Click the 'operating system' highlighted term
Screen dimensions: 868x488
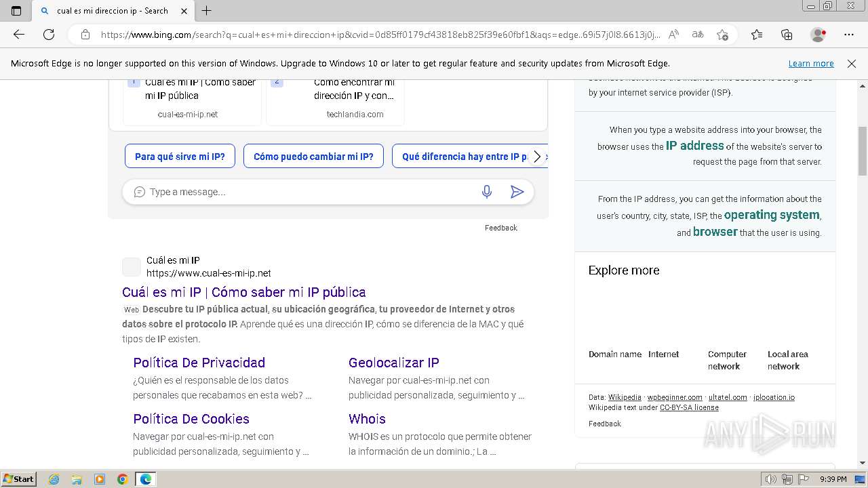click(x=772, y=215)
